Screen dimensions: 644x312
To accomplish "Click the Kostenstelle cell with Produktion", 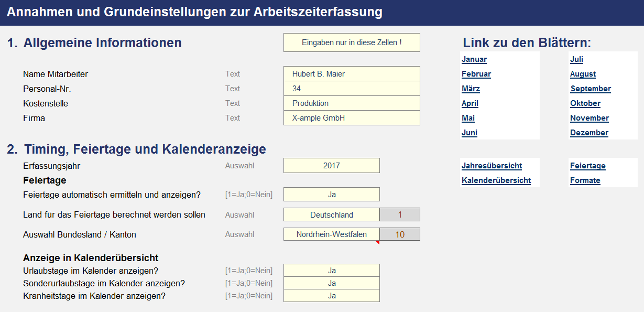I will [352, 103].
